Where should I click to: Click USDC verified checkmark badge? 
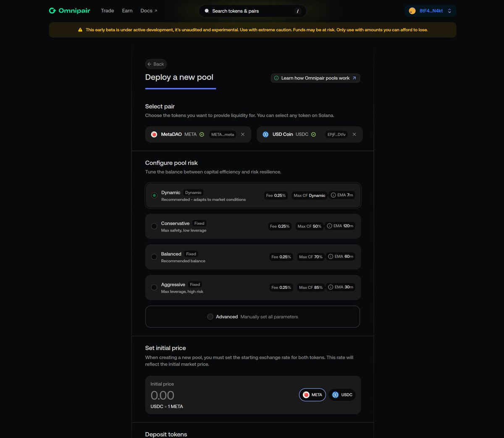tap(313, 135)
